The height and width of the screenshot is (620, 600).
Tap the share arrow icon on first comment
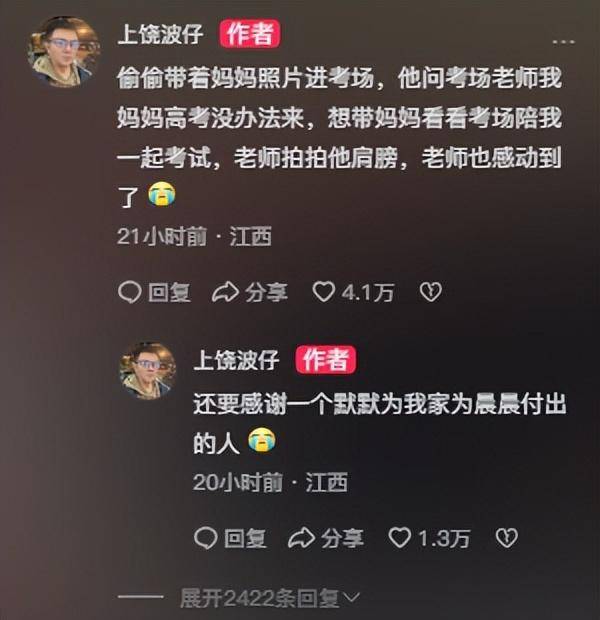point(225,293)
